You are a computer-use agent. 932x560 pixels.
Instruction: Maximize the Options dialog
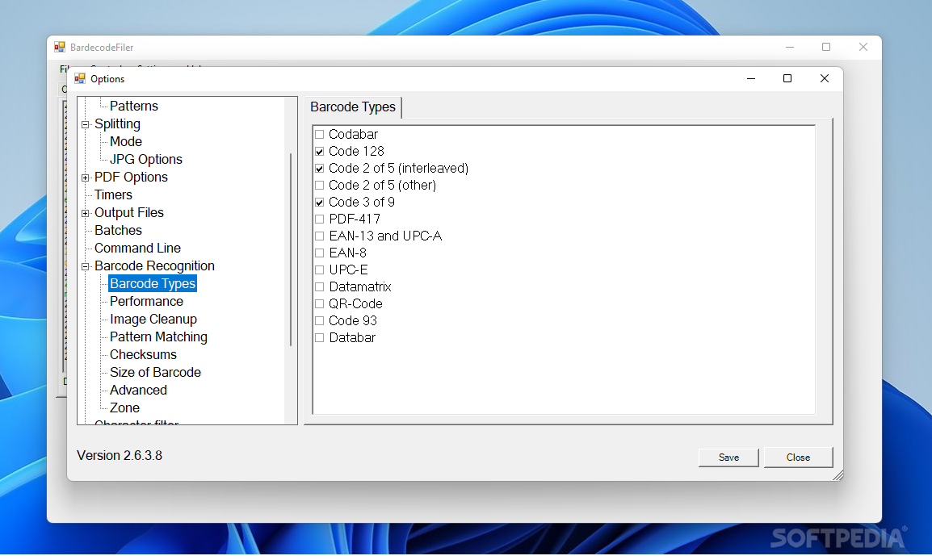click(787, 78)
